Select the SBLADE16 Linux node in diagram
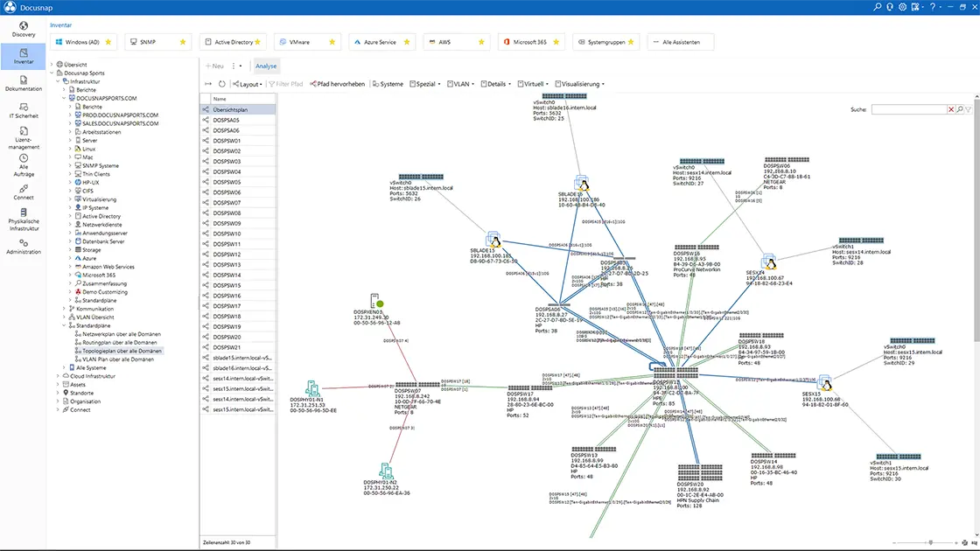 [x=582, y=184]
